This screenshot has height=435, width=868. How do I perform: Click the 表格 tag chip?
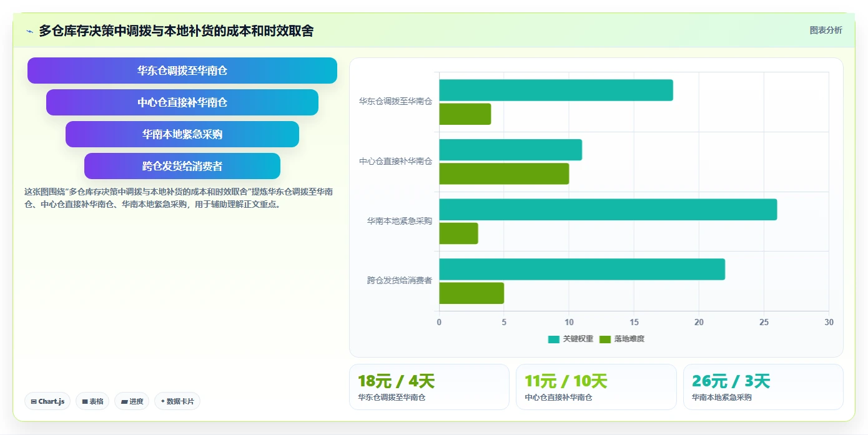click(x=92, y=401)
